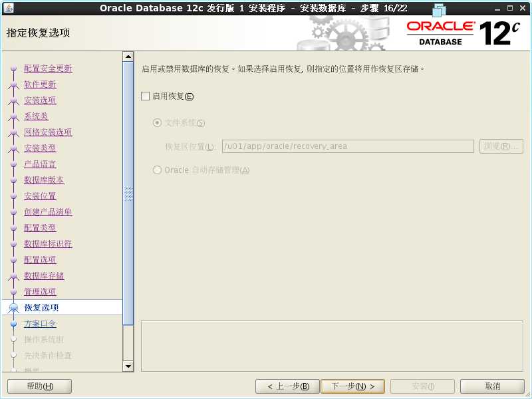Click step bullet icon beside 创建产品清单

click(x=13, y=212)
